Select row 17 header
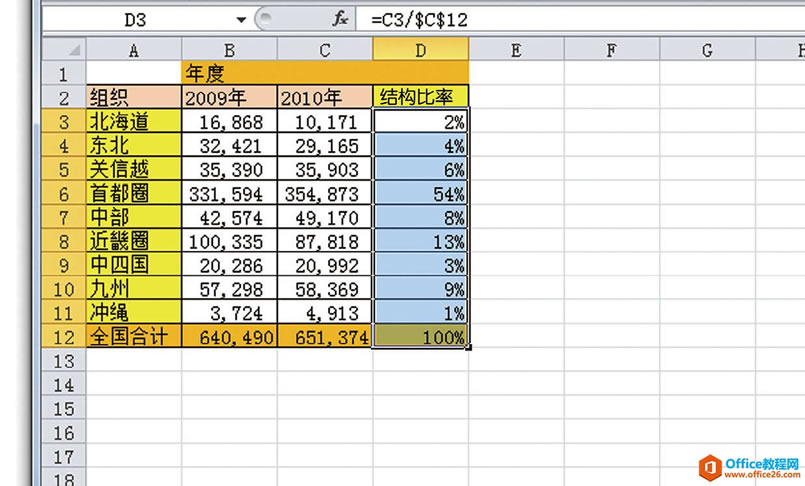 (64, 456)
